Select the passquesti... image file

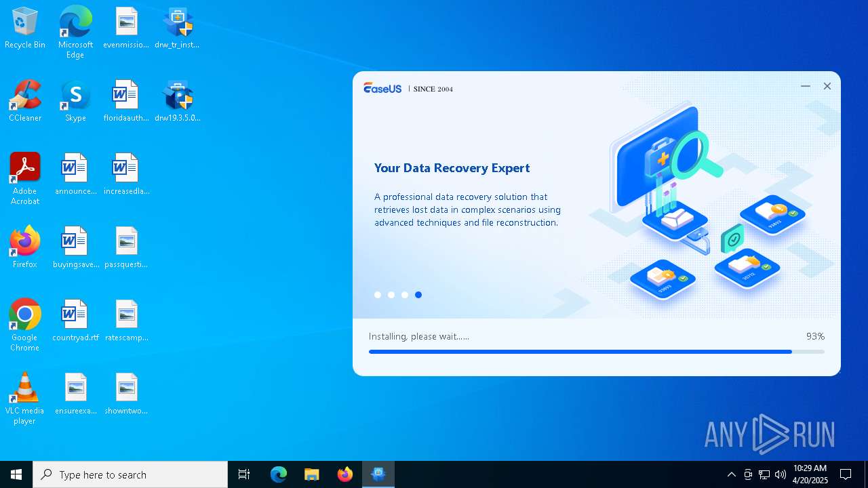[126, 247]
